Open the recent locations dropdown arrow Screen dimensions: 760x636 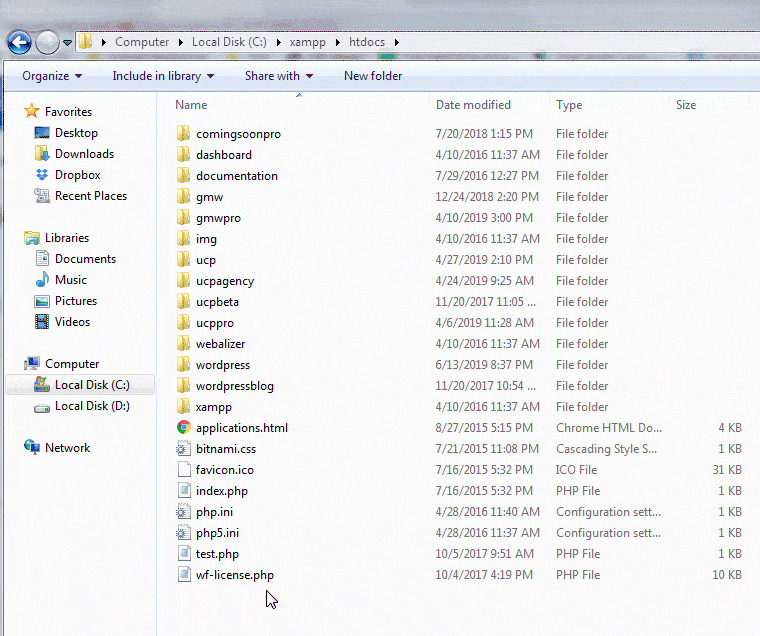pos(67,43)
